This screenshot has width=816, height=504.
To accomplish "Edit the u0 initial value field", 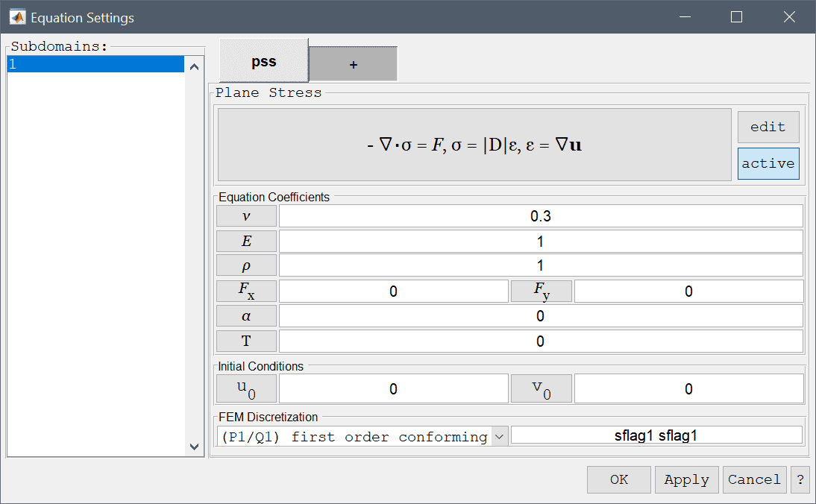I will (393, 388).
